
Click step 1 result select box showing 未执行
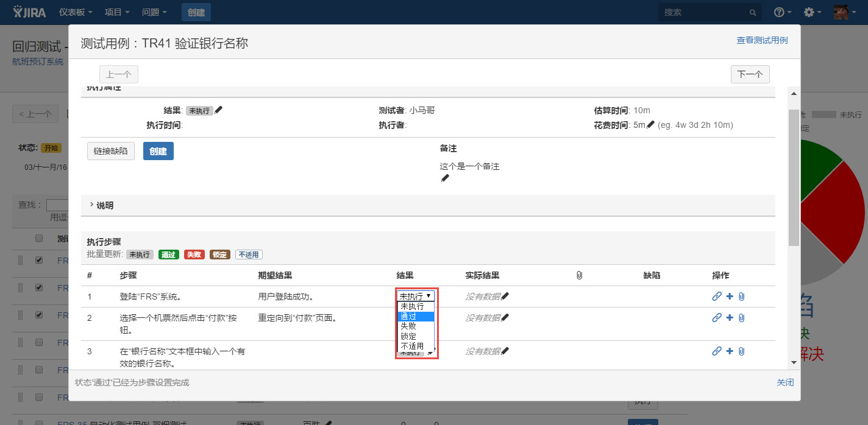tap(416, 295)
